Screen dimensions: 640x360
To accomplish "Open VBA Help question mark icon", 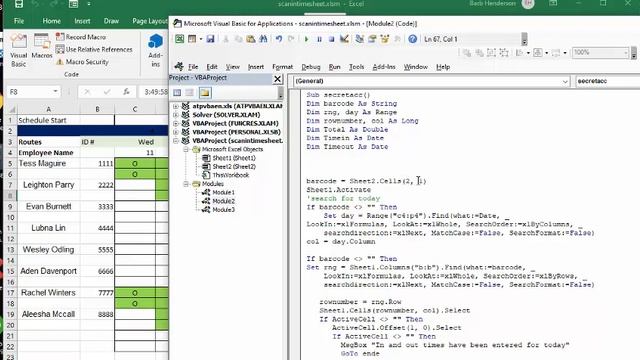I will (x=412, y=39).
